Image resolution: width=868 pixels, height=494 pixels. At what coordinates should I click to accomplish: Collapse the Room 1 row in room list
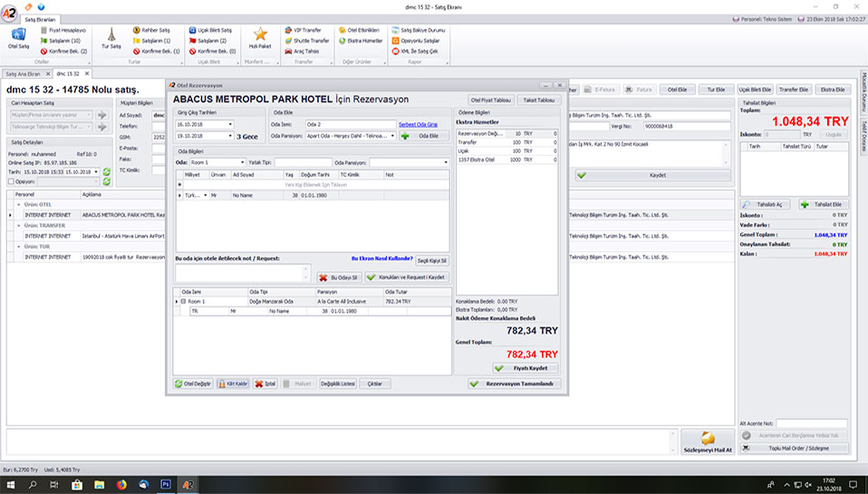point(183,301)
